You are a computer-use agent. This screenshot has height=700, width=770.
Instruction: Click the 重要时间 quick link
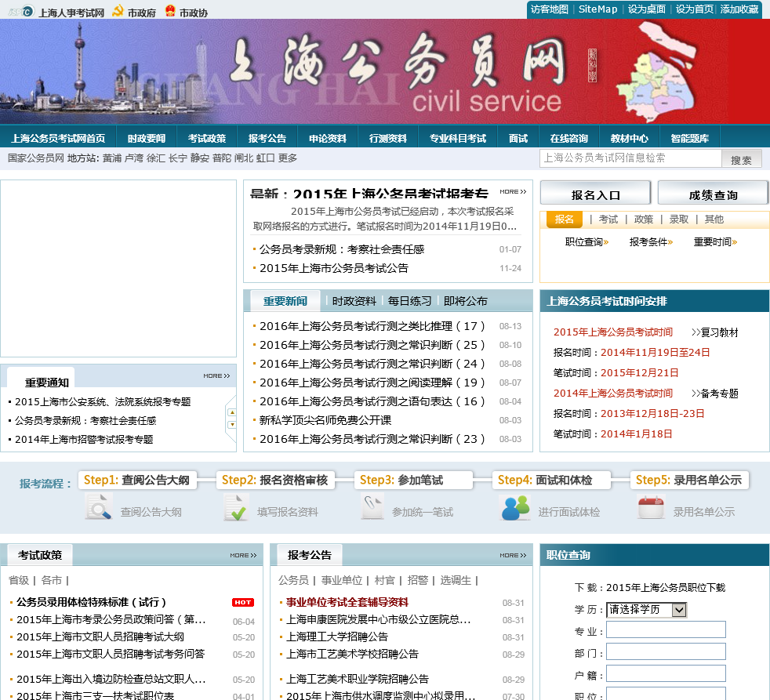pos(715,242)
